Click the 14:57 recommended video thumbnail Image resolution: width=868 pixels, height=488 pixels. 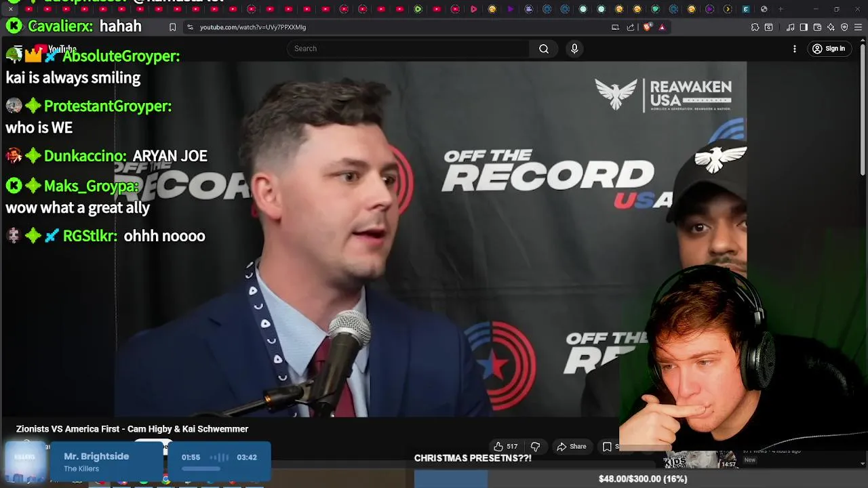coord(701,460)
